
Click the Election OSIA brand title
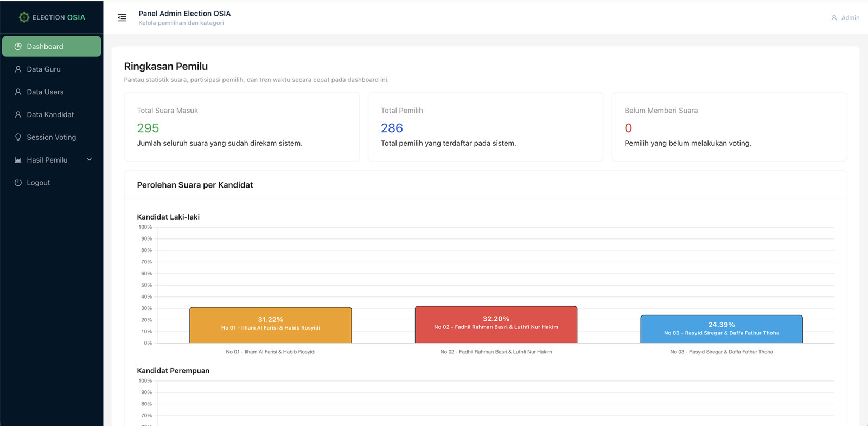pos(59,17)
